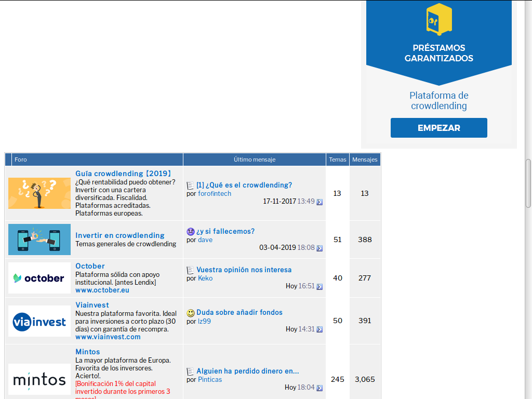View user Pinticas's profile
Screen dimensions: 532x399
210,380
